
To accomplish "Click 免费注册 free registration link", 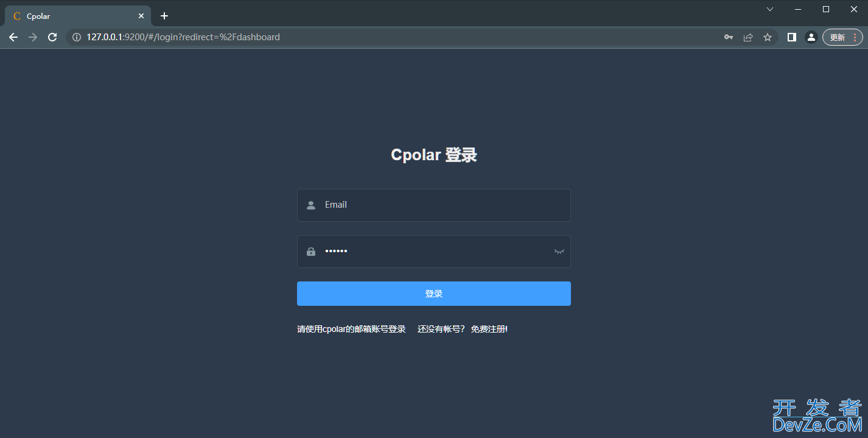I will 489,329.
